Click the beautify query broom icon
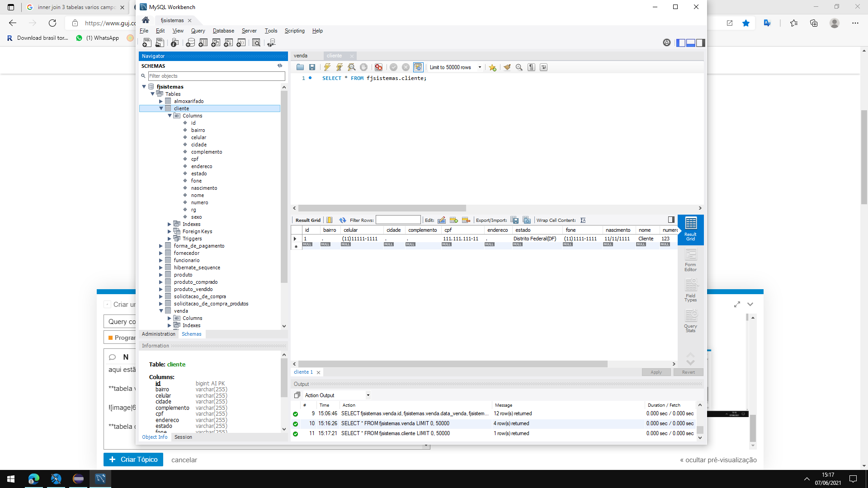The height and width of the screenshot is (488, 868). click(507, 67)
